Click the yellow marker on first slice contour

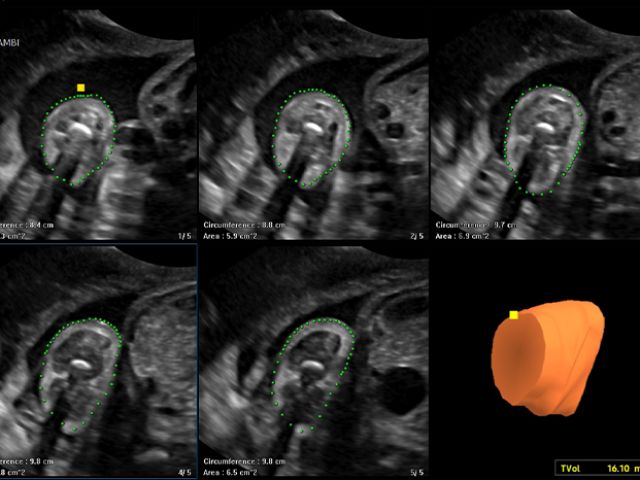pos(81,88)
